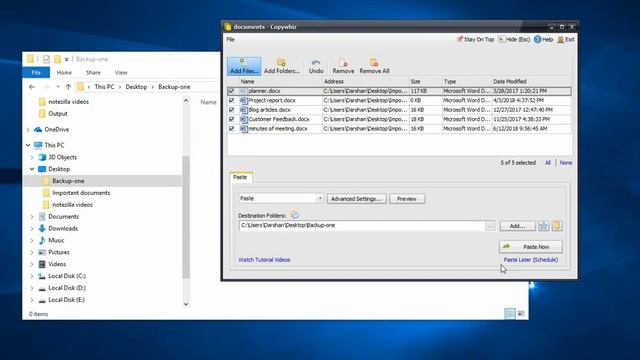Click Advanced Settings button
Screen dimensions: 640x360
tap(356, 199)
